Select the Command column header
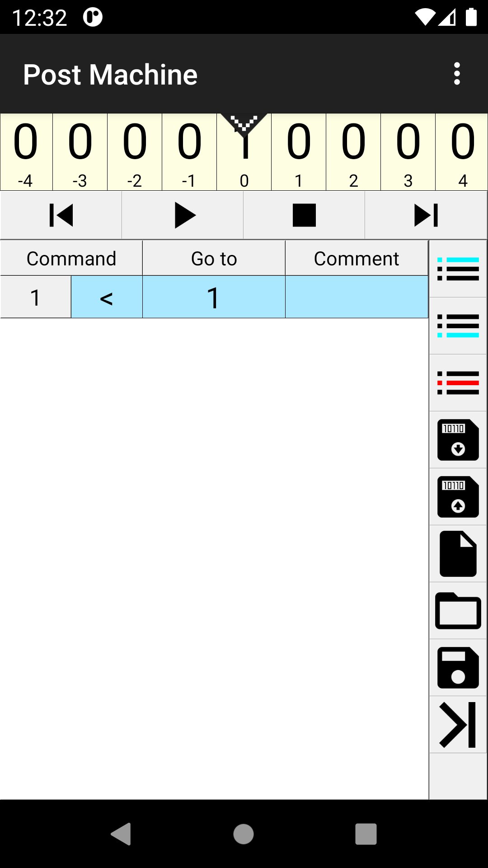488x868 pixels. click(x=71, y=258)
